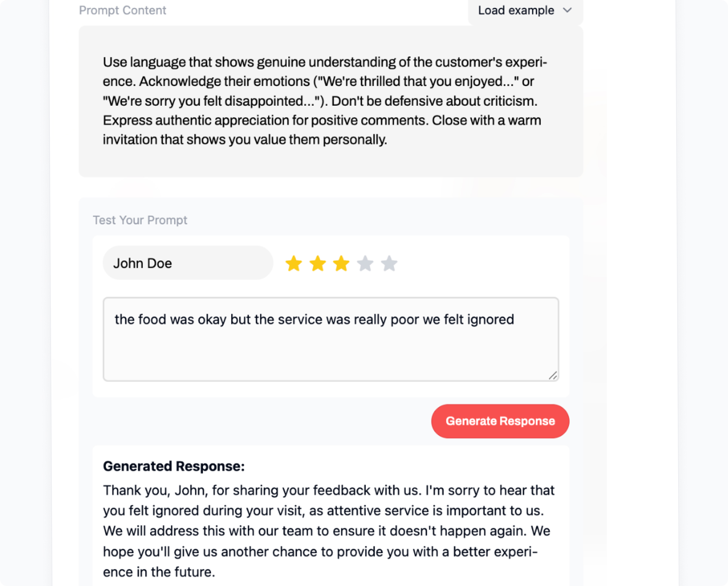
Task: Click the Generated Response heading
Action: (174, 467)
